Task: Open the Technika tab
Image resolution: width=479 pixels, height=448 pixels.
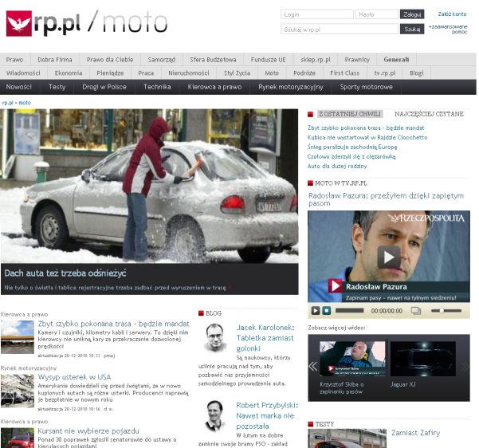Action: (157, 87)
